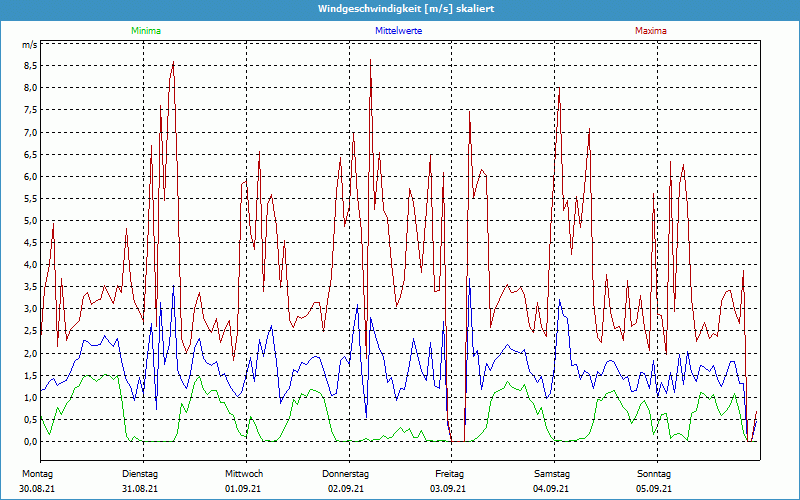Click the red Maxima legend label
Viewport: 800px width, 500px height.
point(651,31)
